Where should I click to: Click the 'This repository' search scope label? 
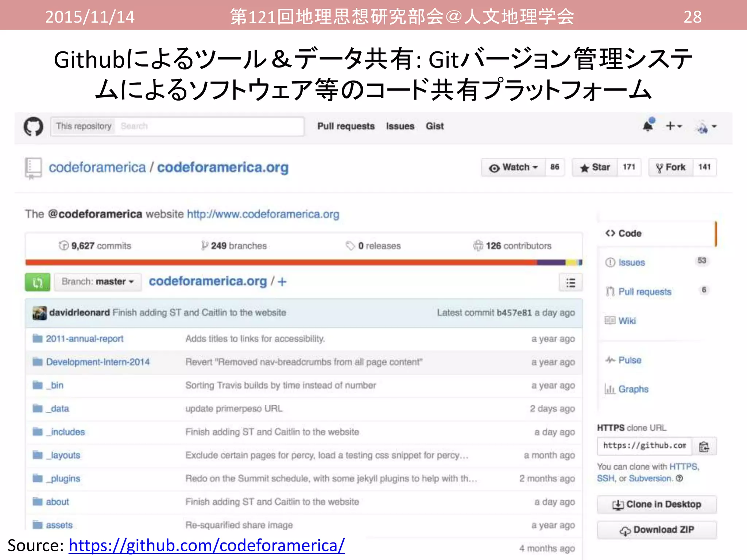tap(84, 126)
